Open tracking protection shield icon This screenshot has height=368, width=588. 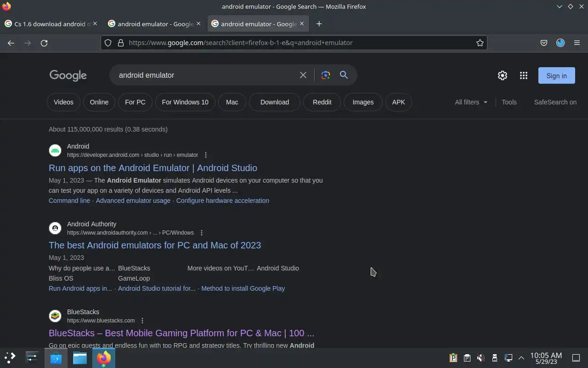(108, 43)
